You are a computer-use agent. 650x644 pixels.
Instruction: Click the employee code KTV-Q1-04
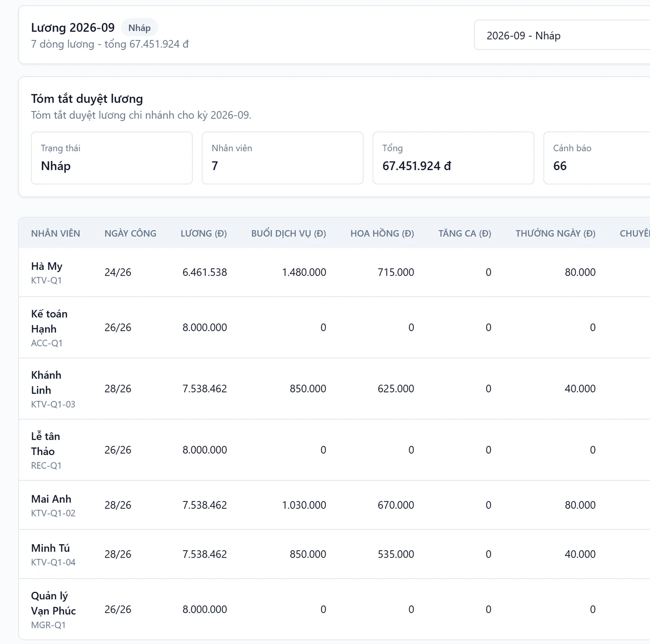(53, 562)
